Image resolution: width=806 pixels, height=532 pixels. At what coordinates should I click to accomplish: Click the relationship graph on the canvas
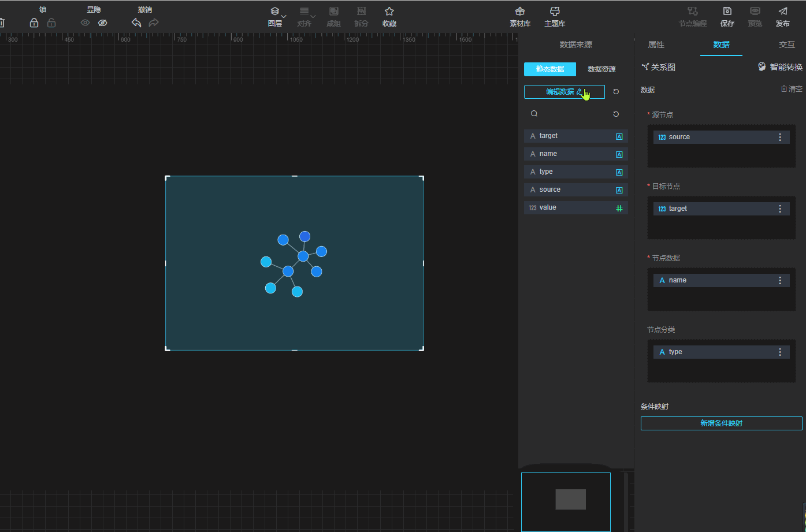point(294,263)
